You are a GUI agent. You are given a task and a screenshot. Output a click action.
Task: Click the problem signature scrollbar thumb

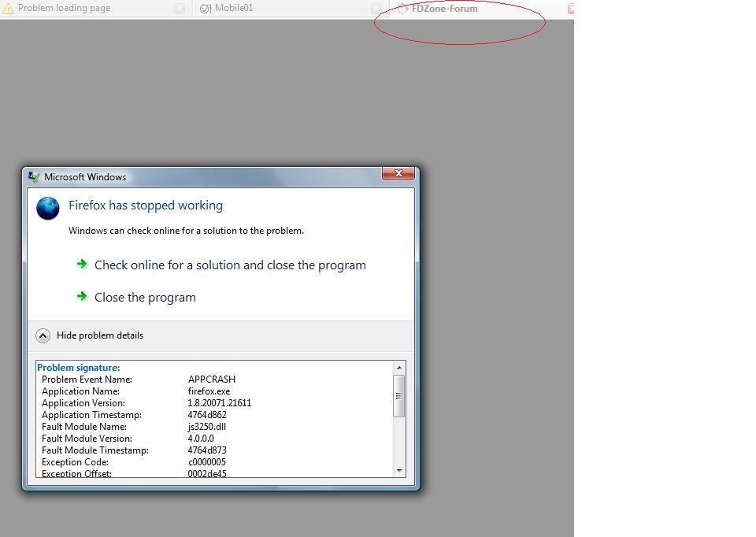(x=399, y=396)
